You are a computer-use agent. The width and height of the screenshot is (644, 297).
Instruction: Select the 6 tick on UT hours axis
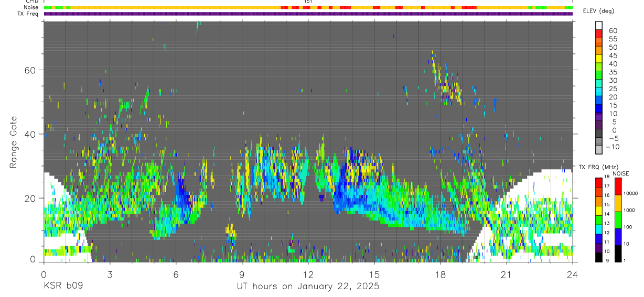click(x=176, y=274)
